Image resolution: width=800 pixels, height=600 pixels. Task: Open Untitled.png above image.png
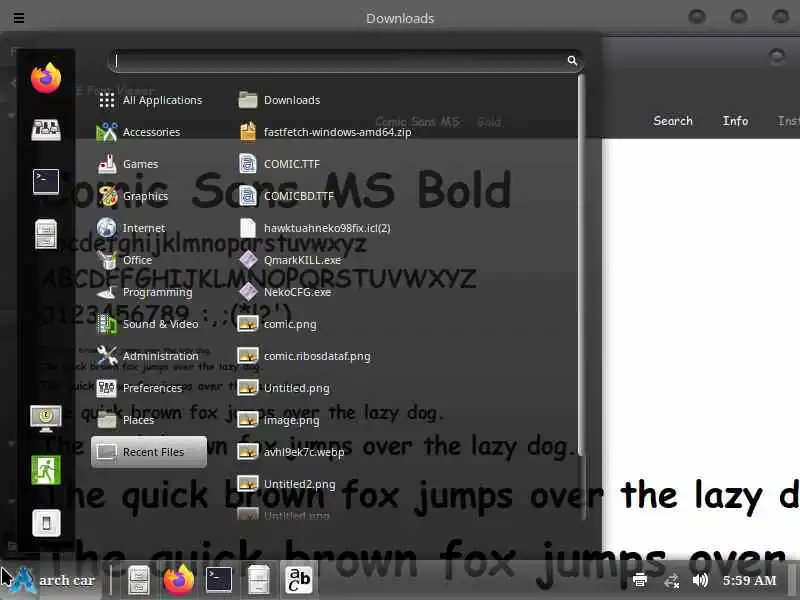284,388
